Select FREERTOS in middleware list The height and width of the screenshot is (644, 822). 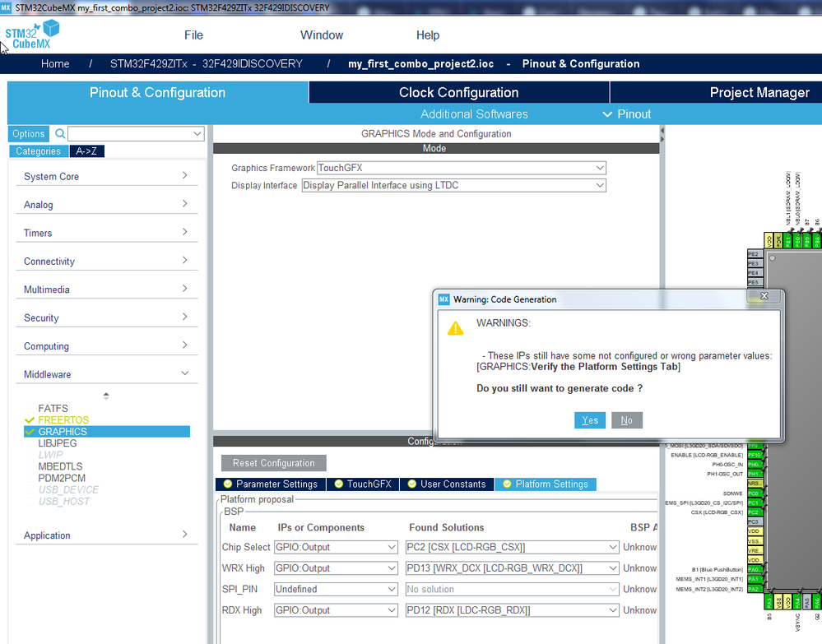click(63, 420)
